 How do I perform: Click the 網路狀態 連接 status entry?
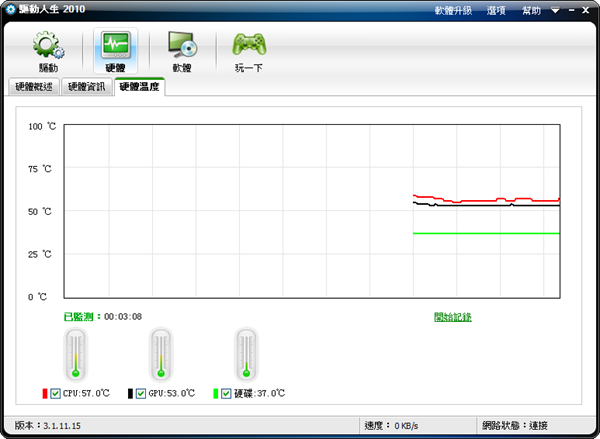tap(515, 426)
